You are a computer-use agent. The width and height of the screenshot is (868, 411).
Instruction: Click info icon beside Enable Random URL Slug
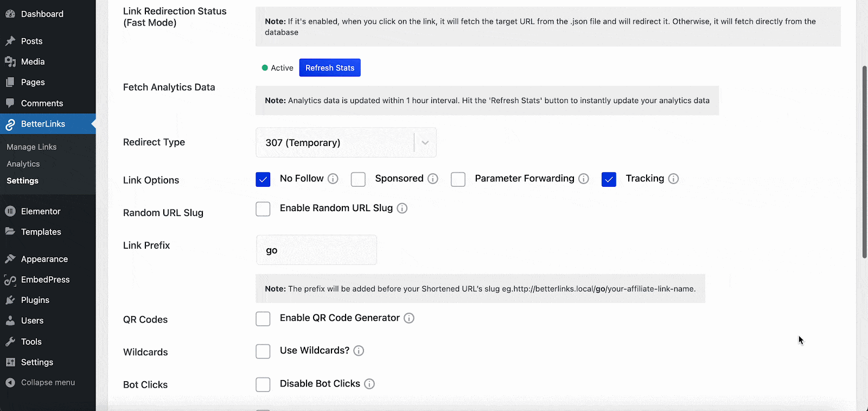pos(402,208)
